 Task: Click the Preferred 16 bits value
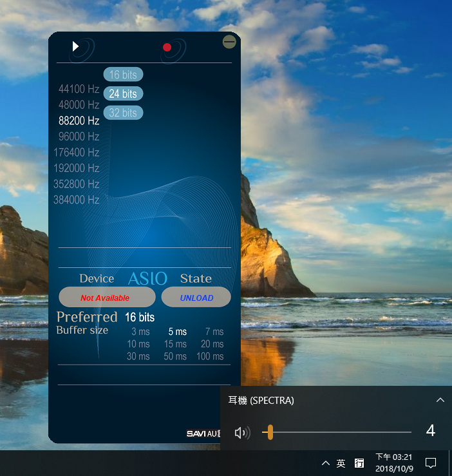click(140, 318)
